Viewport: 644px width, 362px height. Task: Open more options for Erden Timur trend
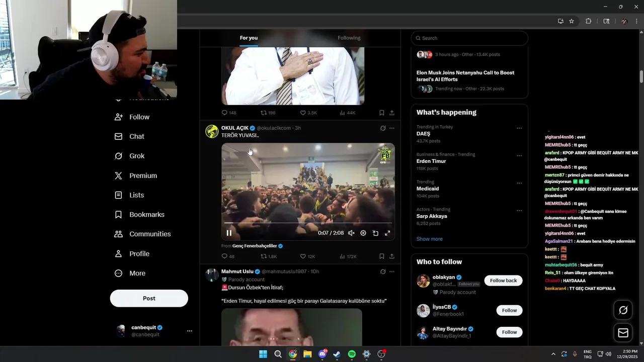(519, 156)
